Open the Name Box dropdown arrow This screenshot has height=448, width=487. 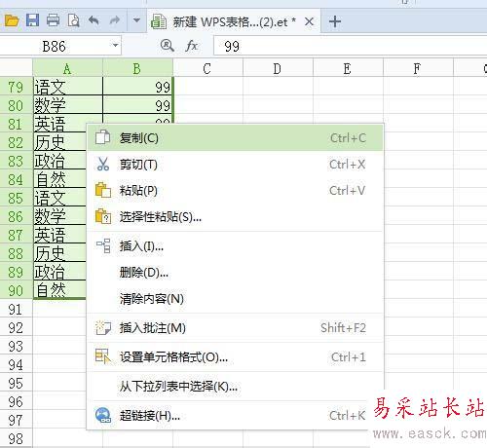(x=115, y=46)
